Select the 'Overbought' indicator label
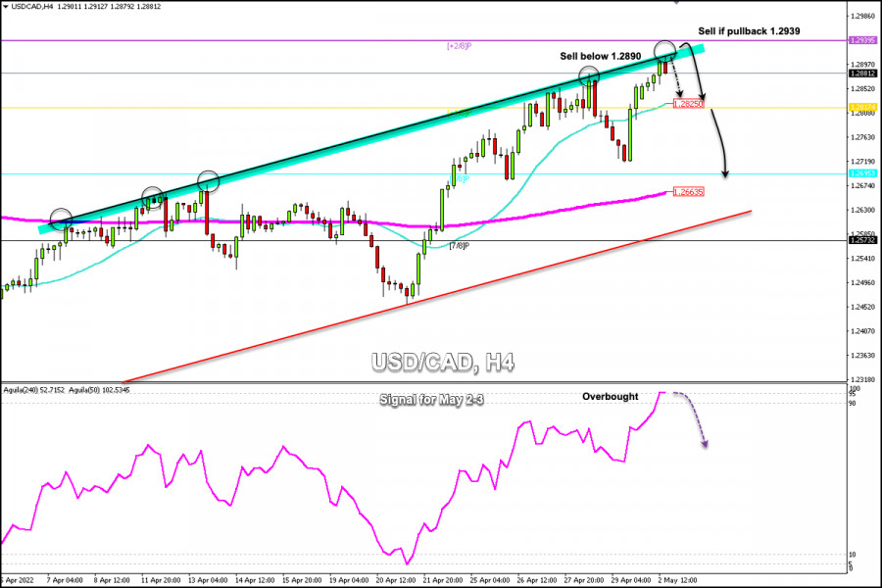Viewport: 882px width, 588px height. click(x=610, y=397)
